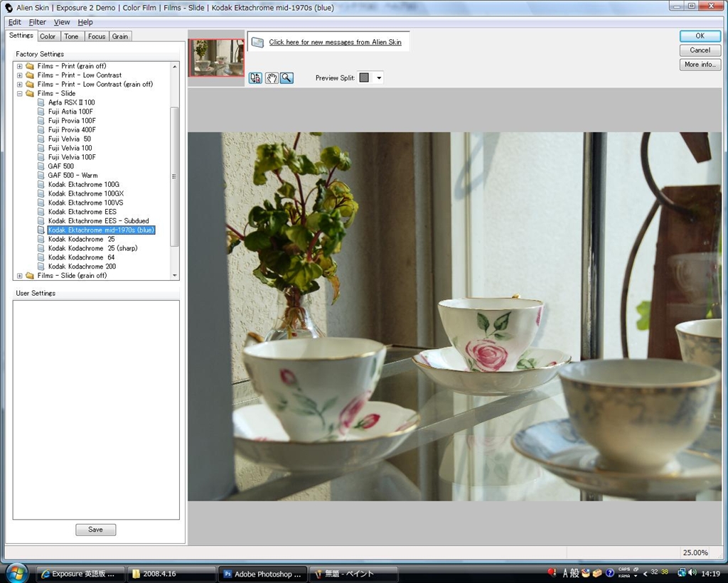Switch to the Settings tab
Viewport: 728px width, 583px height.
[x=21, y=36]
